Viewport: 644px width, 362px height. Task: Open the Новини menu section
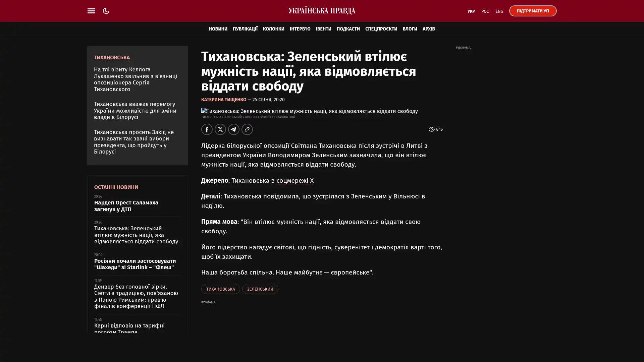point(218,29)
